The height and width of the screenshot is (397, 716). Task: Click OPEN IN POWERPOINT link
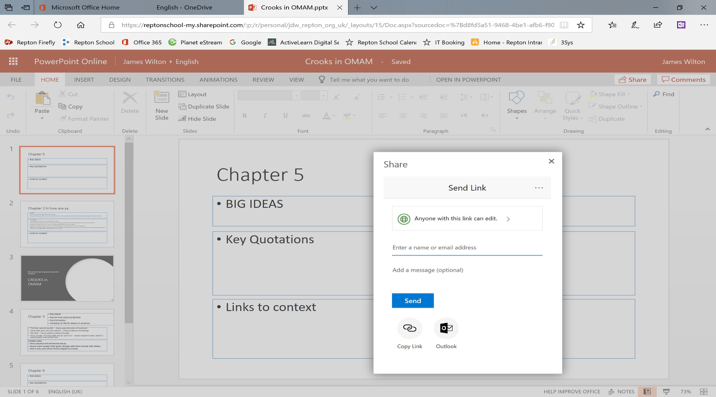point(468,79)
